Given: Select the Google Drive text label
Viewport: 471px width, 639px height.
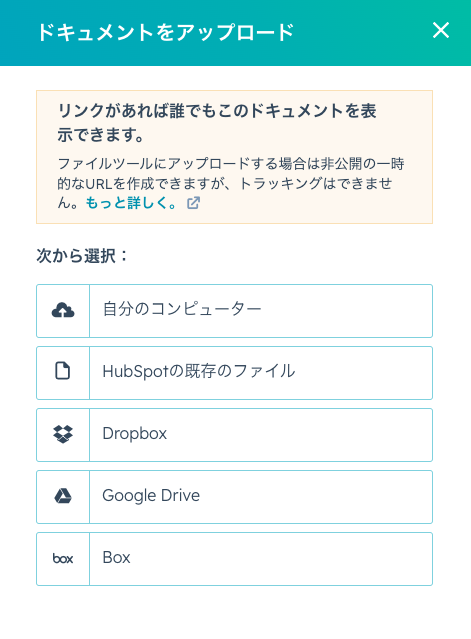Looking at the screenshot, I should coord(151,496).
